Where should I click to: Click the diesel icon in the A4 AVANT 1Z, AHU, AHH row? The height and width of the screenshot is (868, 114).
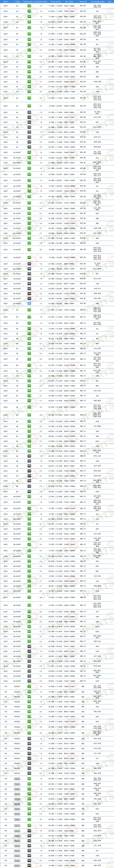[x=29, y=264]
